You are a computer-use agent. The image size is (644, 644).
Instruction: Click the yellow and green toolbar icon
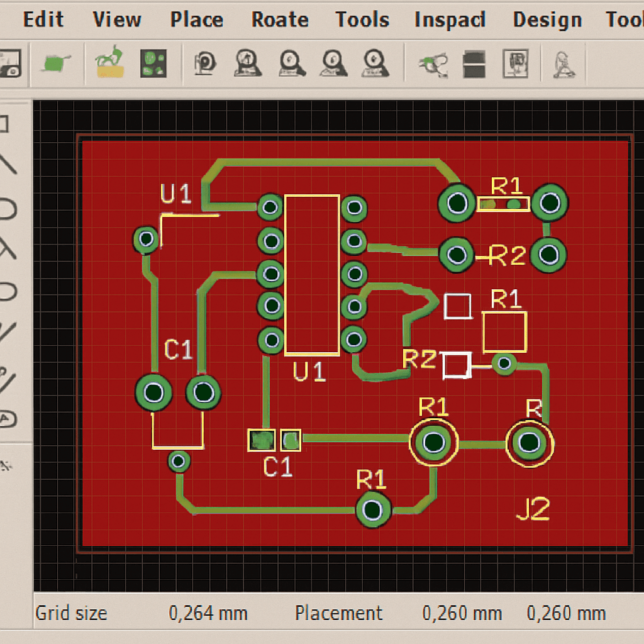(109, 63)
